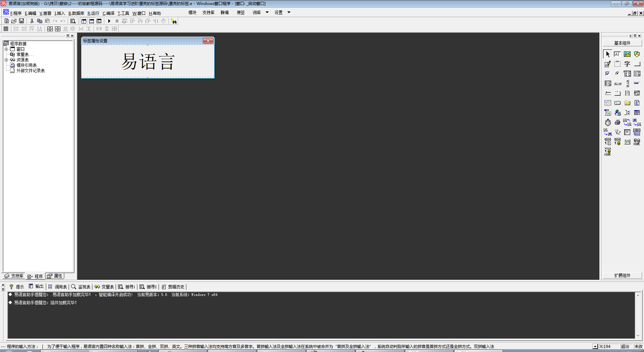644x352 pixels.
Task: Click the 便签 toolbar button
Action: click(241, 12)
